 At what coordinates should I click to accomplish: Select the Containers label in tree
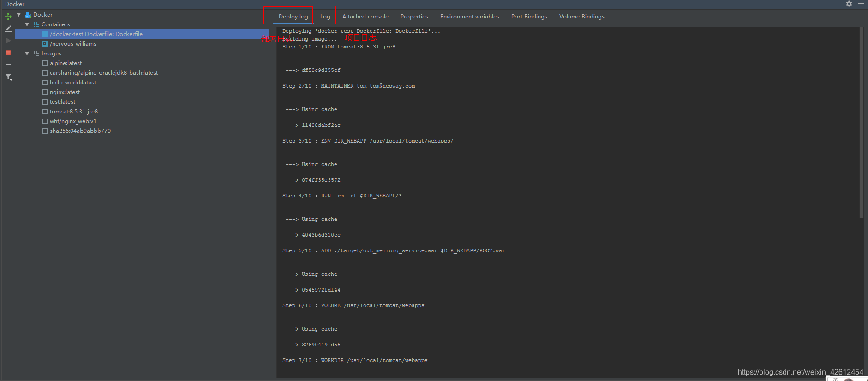(x=56, y=24)
